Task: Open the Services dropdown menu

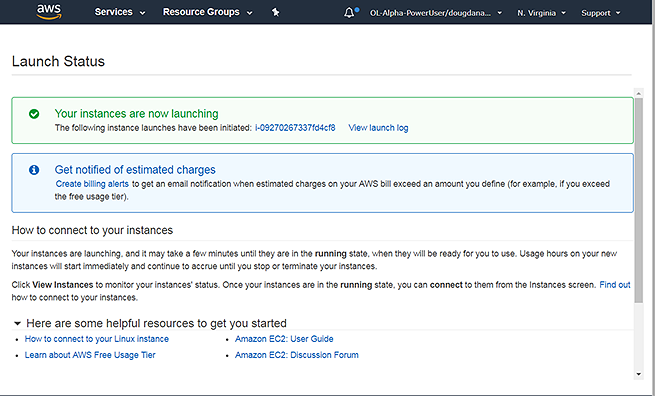Action: point(120,12)
